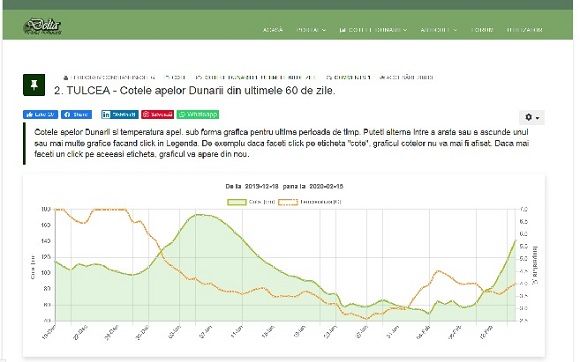This screenshot has height=362, width=580.
Task: Open the FORUM navigation link
Action: click(482, 30)
